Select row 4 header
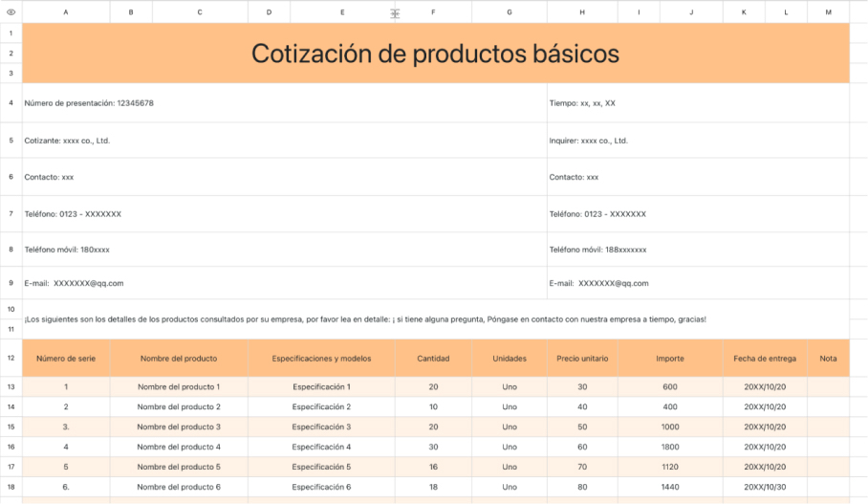 click(x=11, y=102)
